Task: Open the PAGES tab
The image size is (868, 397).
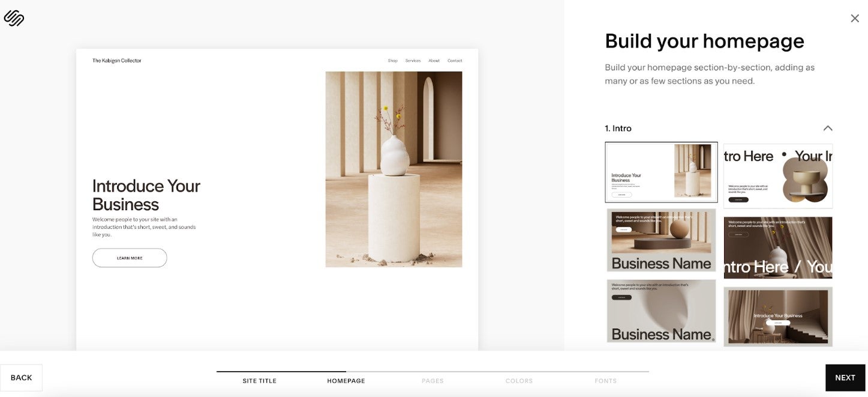Action: (433, 380)
